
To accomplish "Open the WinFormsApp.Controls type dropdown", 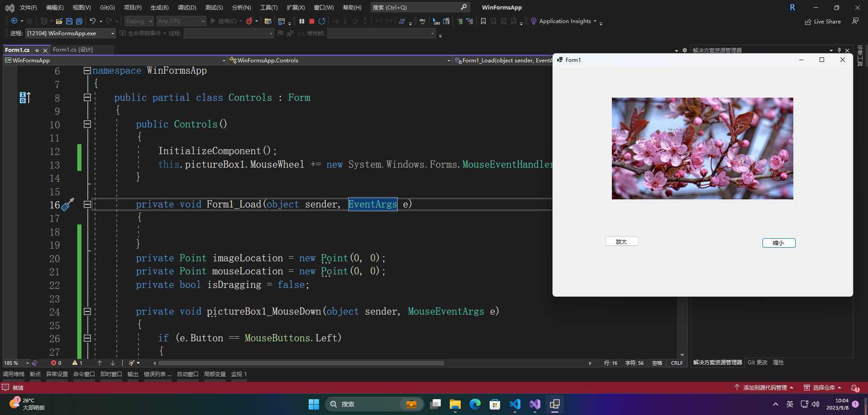I will pyautogui.click(x=340, y=61).
